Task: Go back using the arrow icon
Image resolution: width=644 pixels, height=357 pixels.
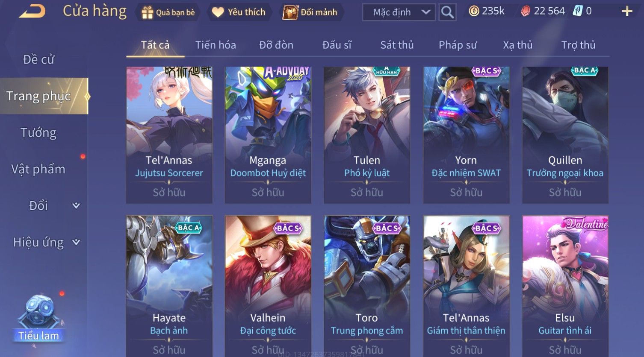Action: pos(32,12)
